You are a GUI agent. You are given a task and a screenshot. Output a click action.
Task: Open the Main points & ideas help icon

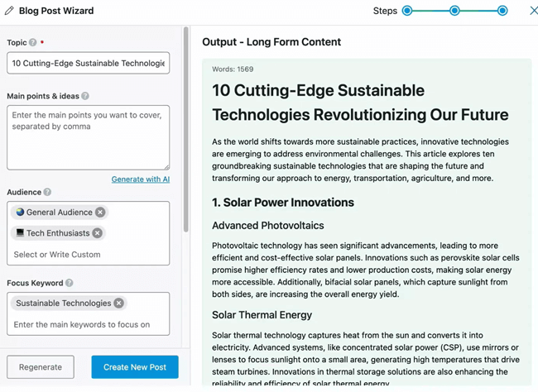pos(85,96)
